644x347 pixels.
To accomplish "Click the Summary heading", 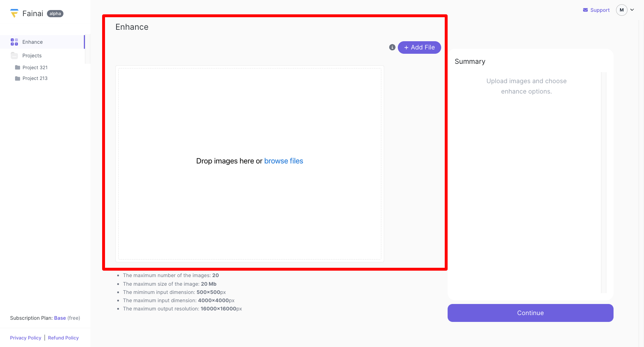I will click(x=470, y=61).
